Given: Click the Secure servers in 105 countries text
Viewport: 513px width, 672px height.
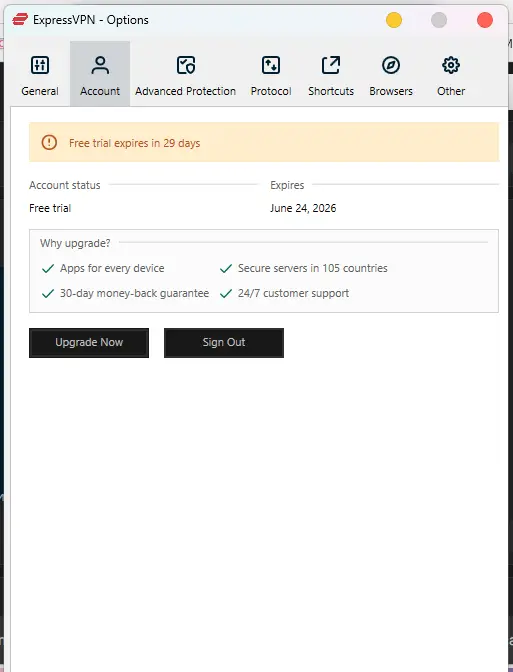Looking at the screenshot, I should [x=312, y=268].
